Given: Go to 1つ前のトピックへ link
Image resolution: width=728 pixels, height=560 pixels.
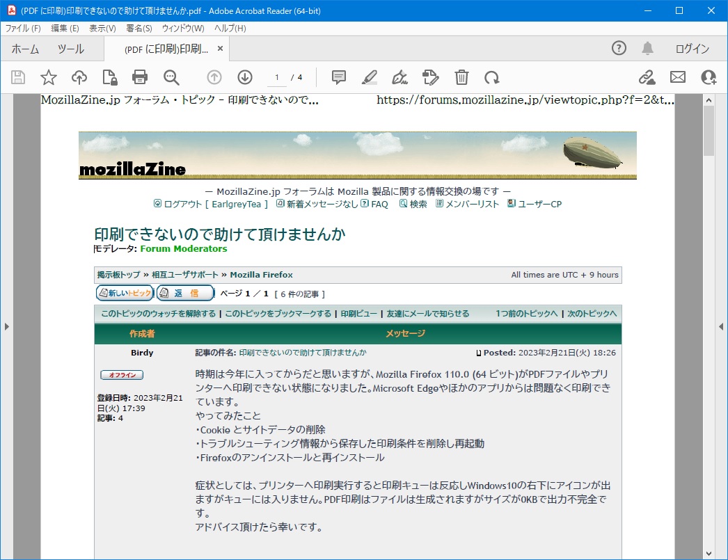Looking at the screenshot, I should [x=526, y=314].
